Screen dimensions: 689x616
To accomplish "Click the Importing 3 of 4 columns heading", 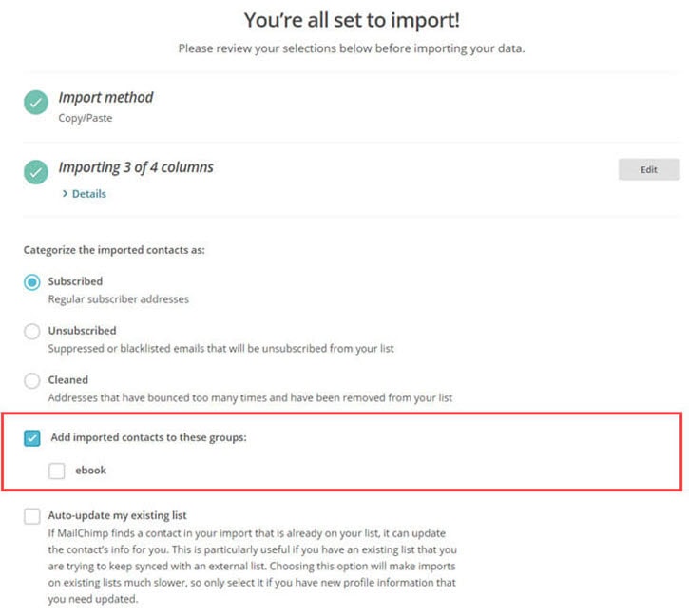I will (x=136, y=167).
